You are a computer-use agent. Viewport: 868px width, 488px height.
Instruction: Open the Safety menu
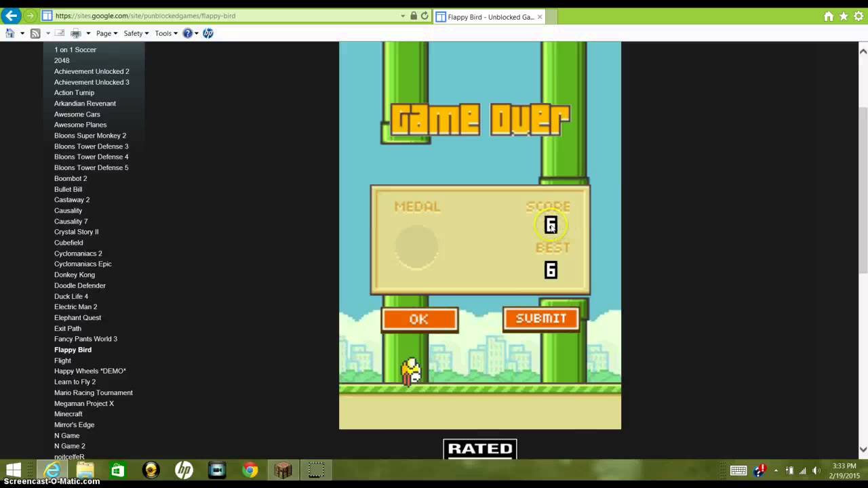pyautogui.click(x=136, y=33)
